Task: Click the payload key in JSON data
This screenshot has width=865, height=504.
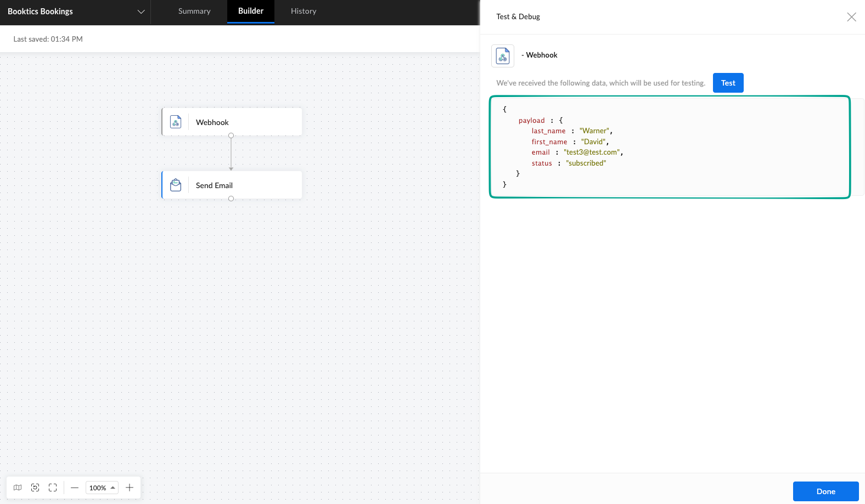Action: tap(531, 121)
